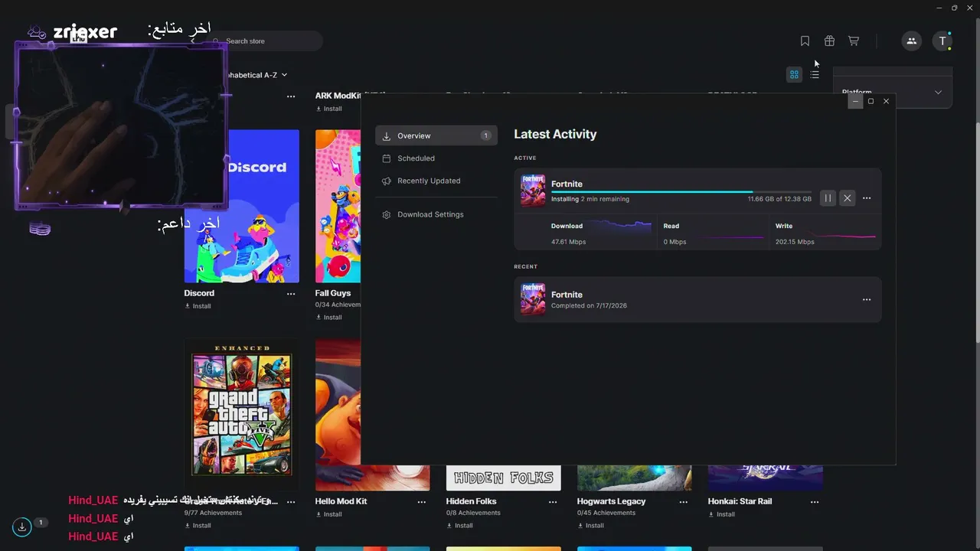Open the profile avatar labeled T
The width and height of the screenshot is (980, 551).
coord(942,41)
